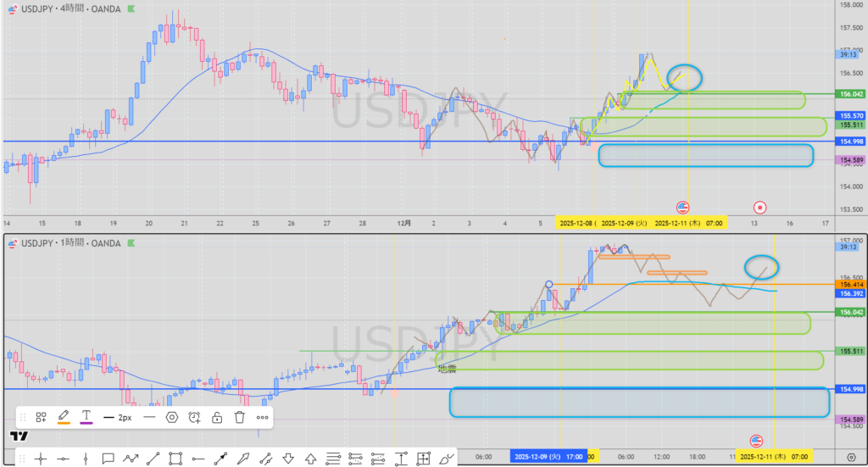Screen dimensions: 868x467
Task: Select the text tool in bottom toolbar
Action: click(x=401, y=459)
